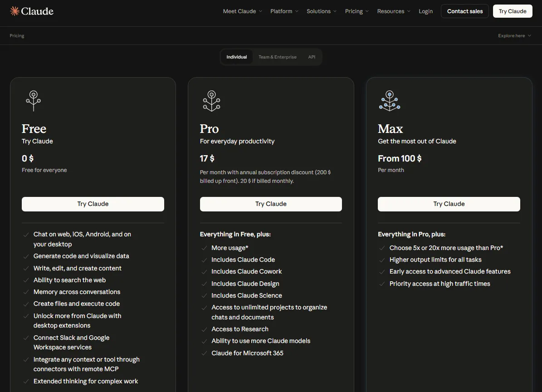
Task: Click 'Everything in Free, plus:' heading
Action: click(x=235, y=235)
